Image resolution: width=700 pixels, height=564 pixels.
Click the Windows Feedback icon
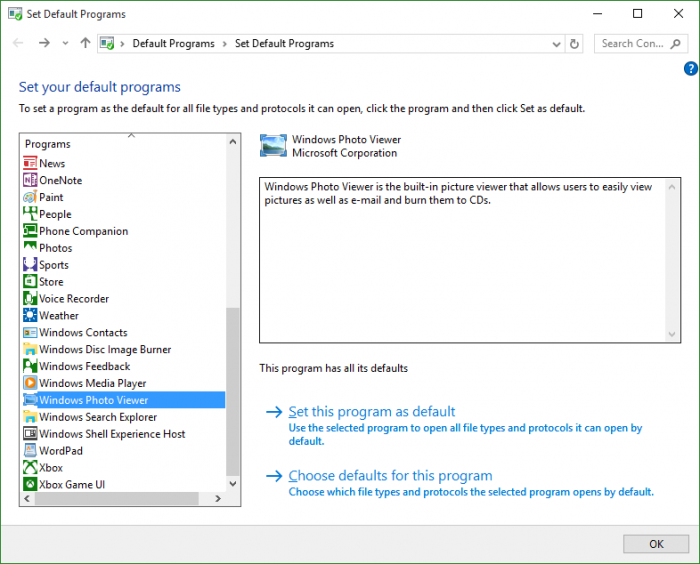(x=30, y=366)
